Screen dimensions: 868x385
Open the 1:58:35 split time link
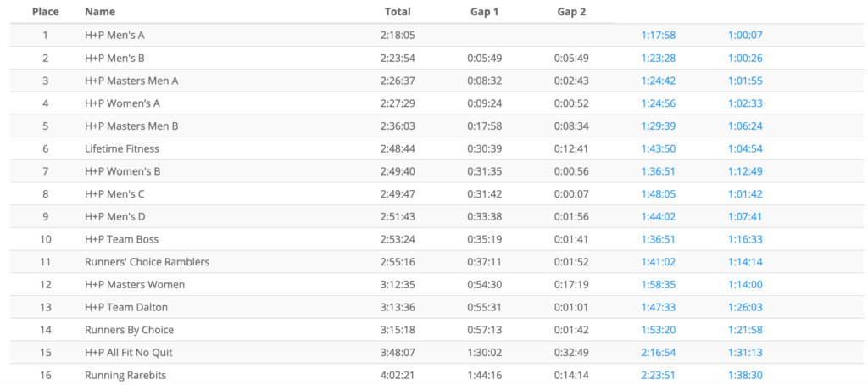[658, 284]
